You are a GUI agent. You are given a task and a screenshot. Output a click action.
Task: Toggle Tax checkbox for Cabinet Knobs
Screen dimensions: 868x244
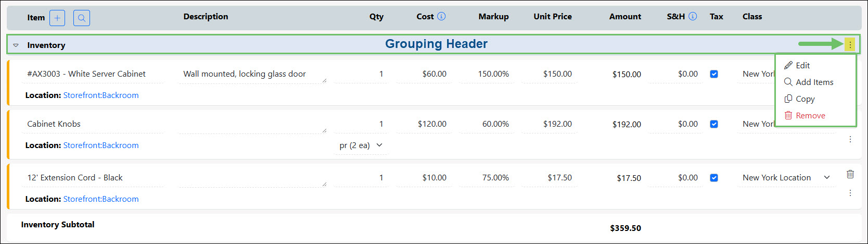click(x=714, y=124)
